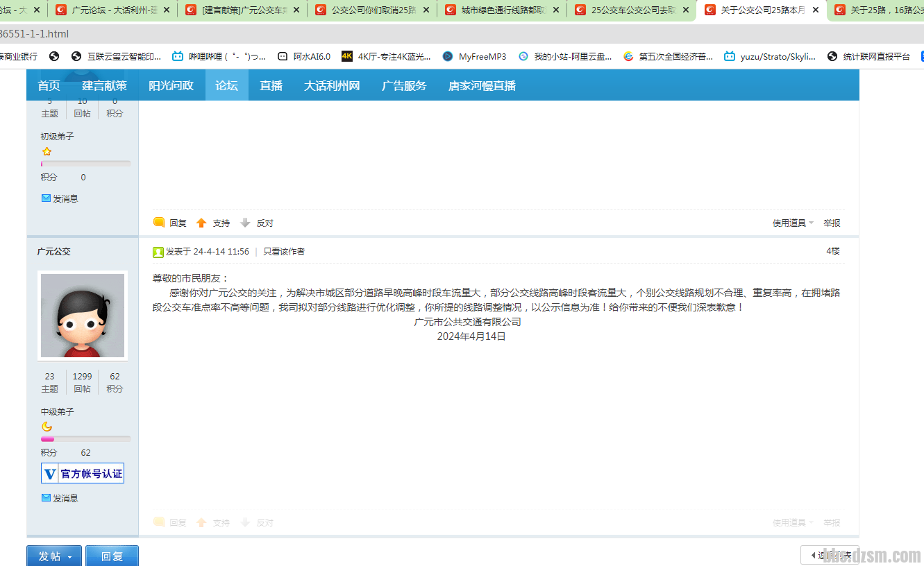
Task: Click the 只看该作者 link
Action: (x=284, y=252)
